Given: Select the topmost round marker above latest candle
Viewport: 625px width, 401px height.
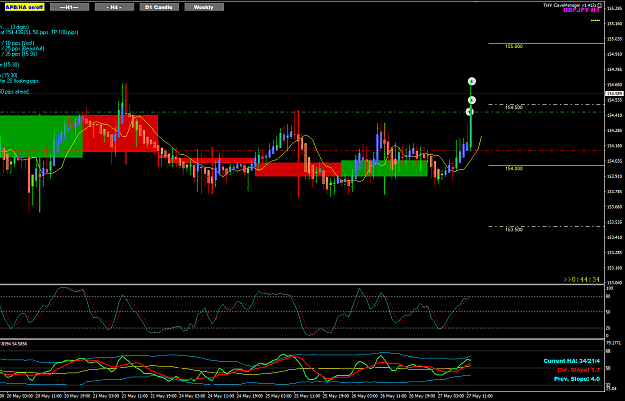Looking at the screenshot, I should (472, 81).
